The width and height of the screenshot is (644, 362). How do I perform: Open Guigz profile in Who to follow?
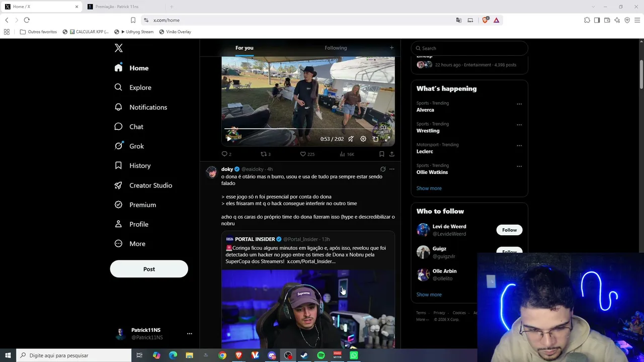tap(439, 248)
